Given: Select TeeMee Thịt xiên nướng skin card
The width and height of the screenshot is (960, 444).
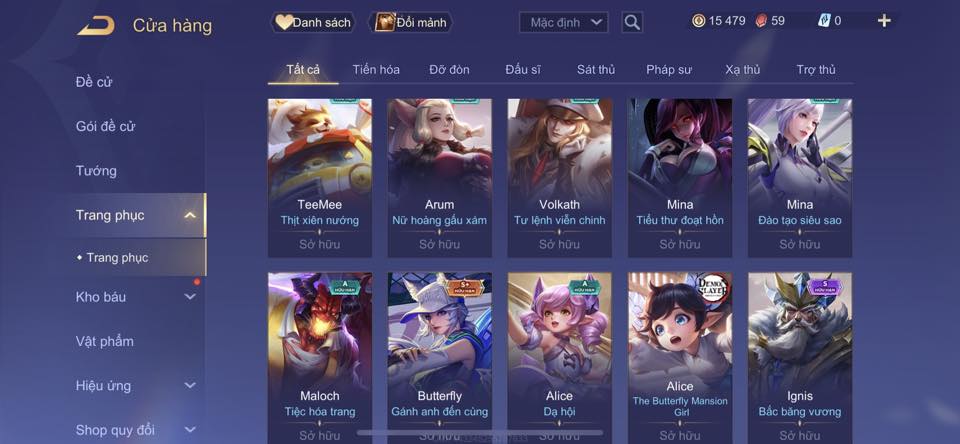Looking at the screenshot, I should (x=319, y=178).
